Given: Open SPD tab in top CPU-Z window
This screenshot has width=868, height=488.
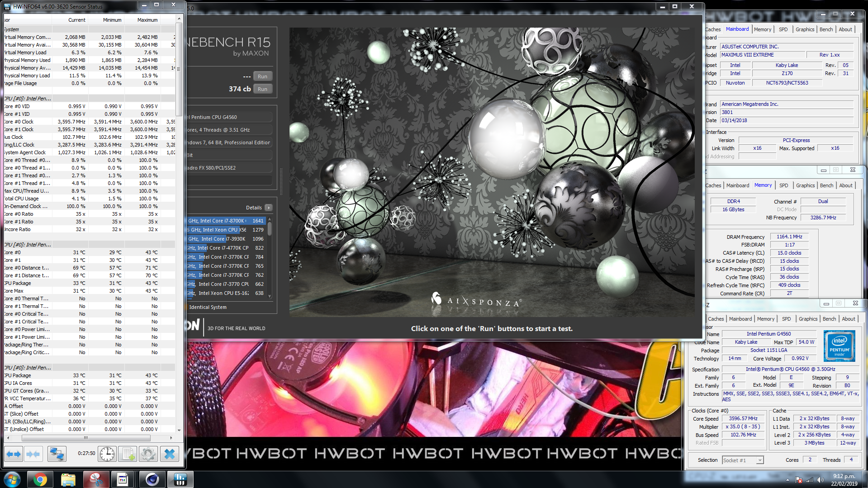Looking at the screenshot, I should 783,29.
